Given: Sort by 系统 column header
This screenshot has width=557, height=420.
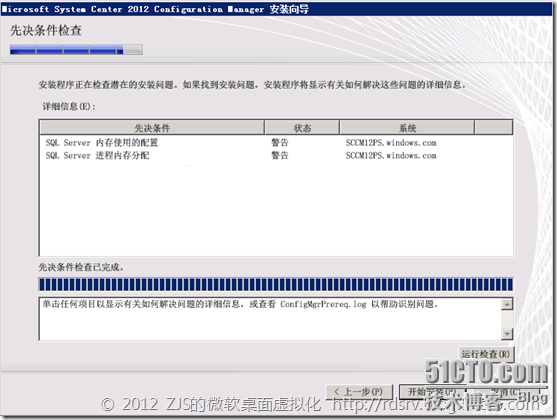Looking at the screenshot, I should (x=407, y=128).
